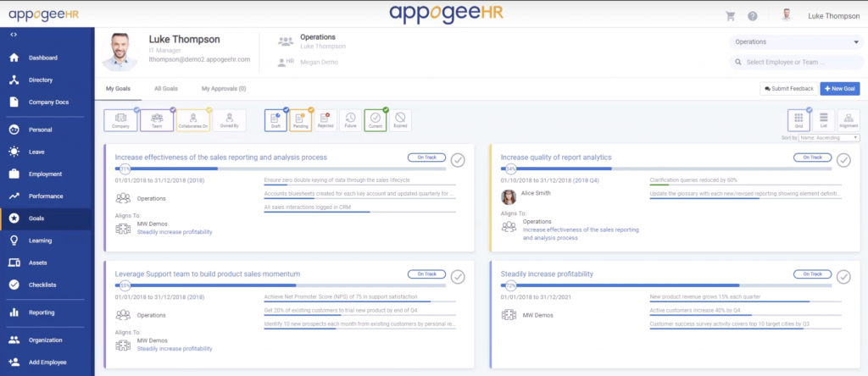
Task: Open the Learning lightbulb icon
Action: tap(14, 241)
